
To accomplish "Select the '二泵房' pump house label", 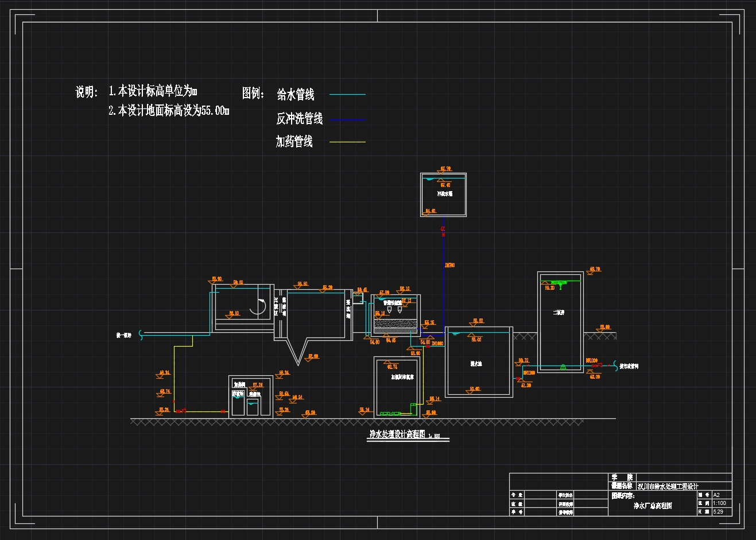I will coord(559,313).
